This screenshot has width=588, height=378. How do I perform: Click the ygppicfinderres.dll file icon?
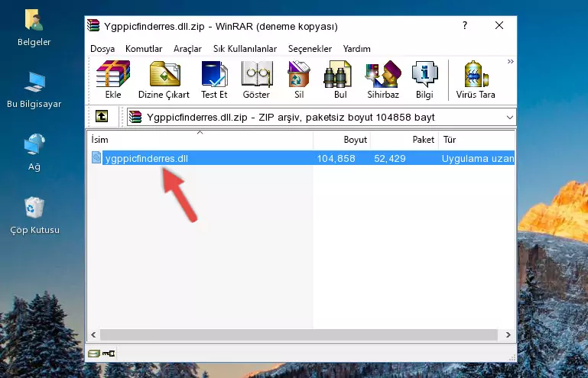click(x=96, y=158)
